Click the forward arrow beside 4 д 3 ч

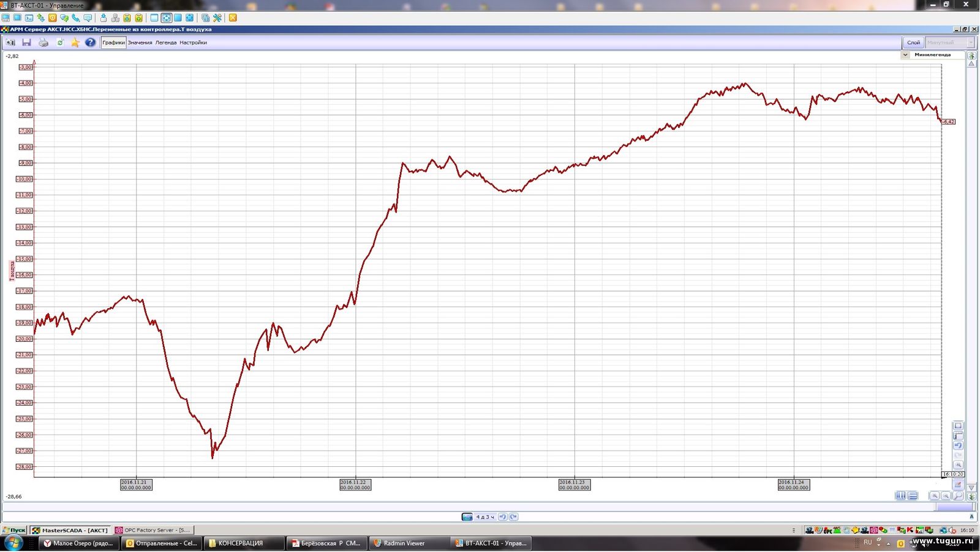click(513, 516)
